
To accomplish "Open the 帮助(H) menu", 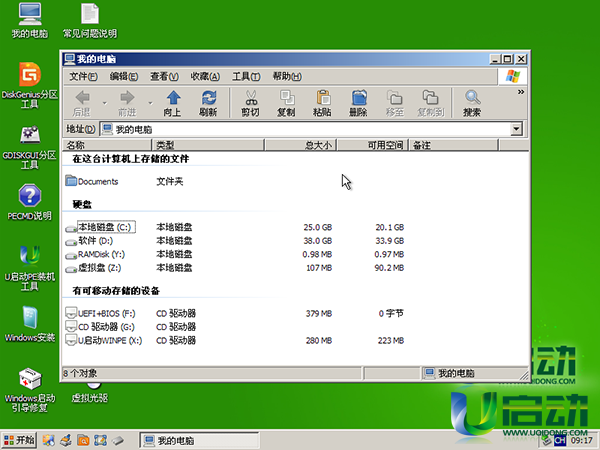I will (x=287, y=77).
